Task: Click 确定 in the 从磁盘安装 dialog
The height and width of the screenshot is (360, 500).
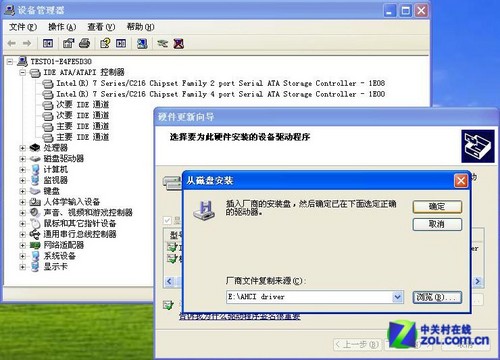Action: pos(437,207)
